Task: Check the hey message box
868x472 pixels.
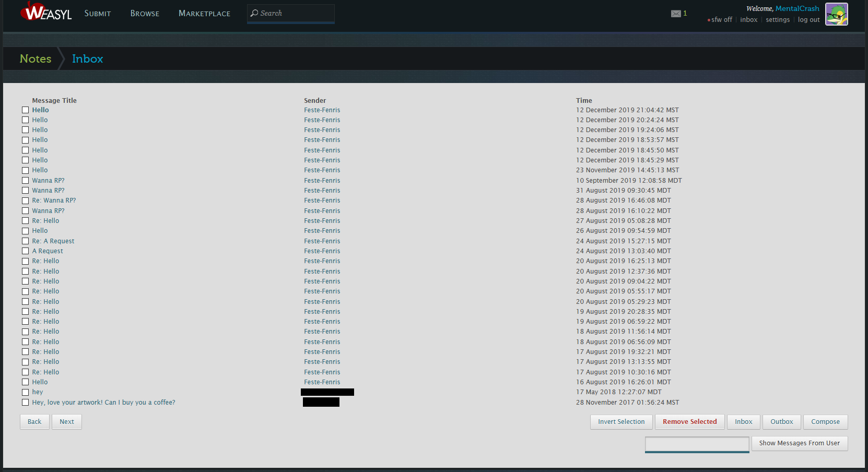Action: coord(25,392)
